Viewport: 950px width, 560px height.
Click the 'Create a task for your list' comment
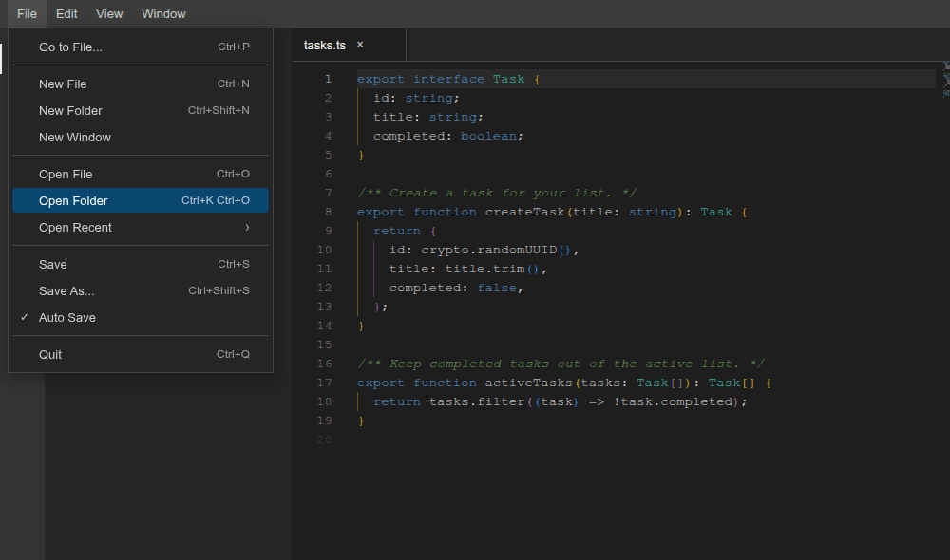[x=497, y=193]
